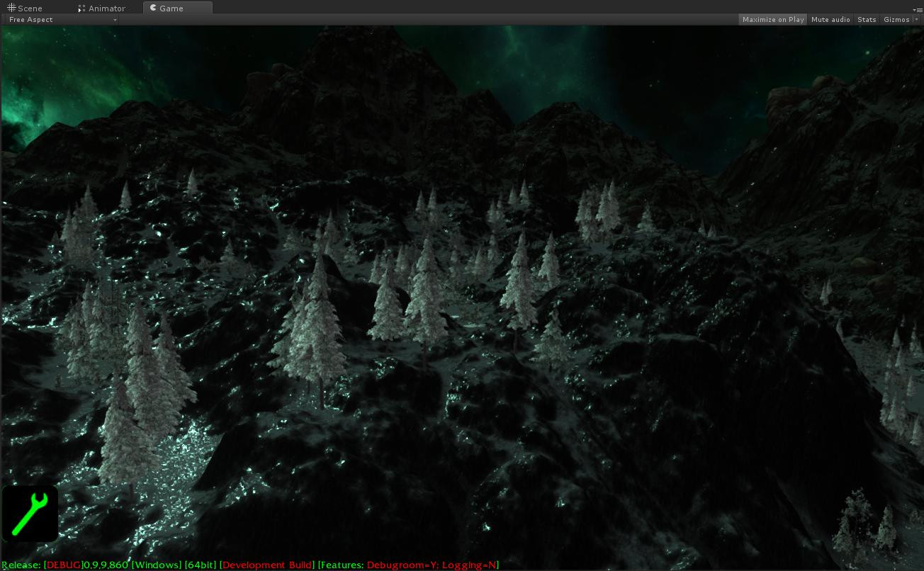Click the green wrench debug icon
The width and height of the screenshot is (924, 571).
pos(30,514)
